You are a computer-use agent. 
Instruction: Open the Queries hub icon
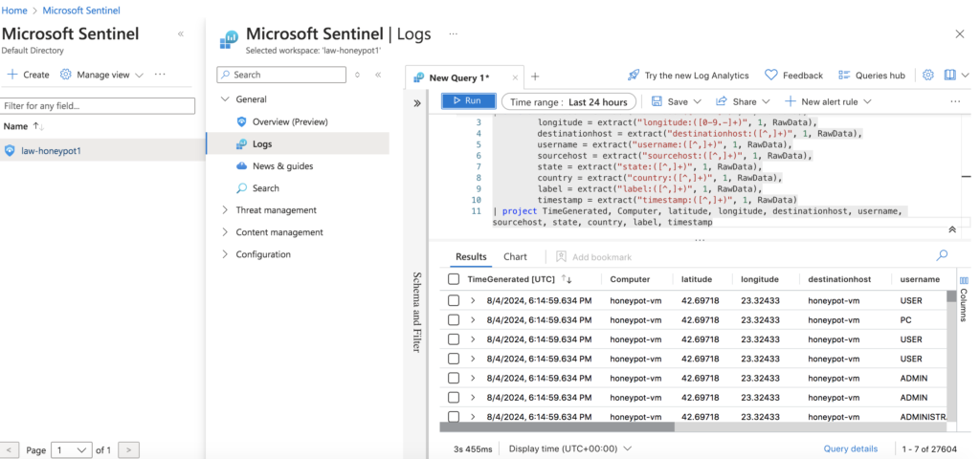844,75
